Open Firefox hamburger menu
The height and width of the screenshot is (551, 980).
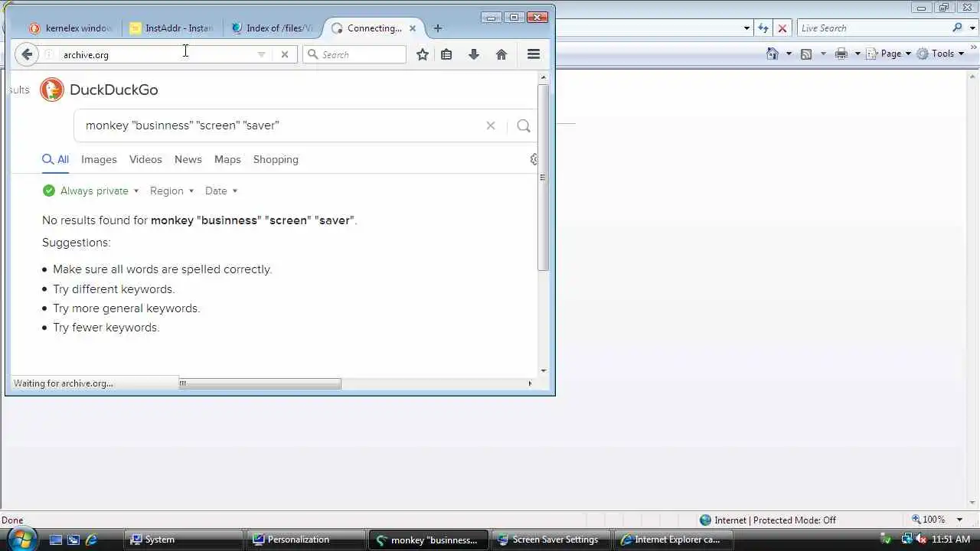point(534,54)
